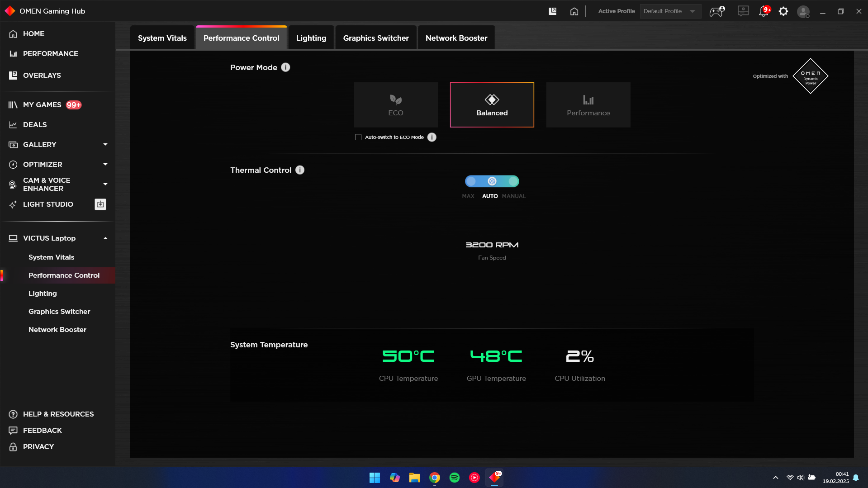
Task: Switch to Lighting tab
Action: click(311, 38)
